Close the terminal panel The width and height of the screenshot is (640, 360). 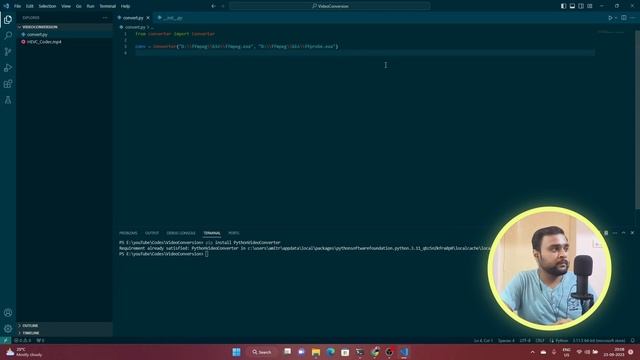click(x=632, y=233)
